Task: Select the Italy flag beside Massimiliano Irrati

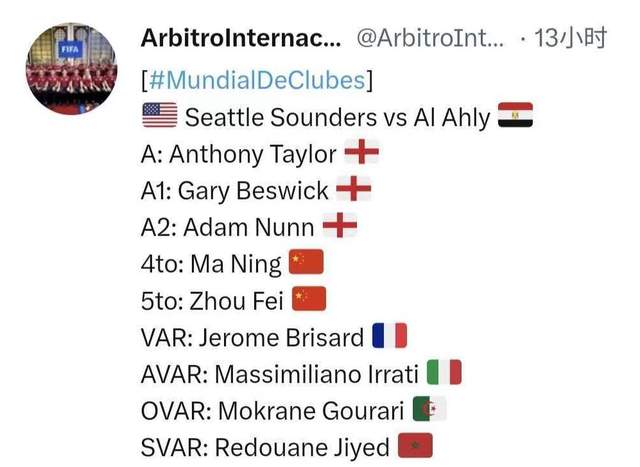Action: [x=444, y=372]
